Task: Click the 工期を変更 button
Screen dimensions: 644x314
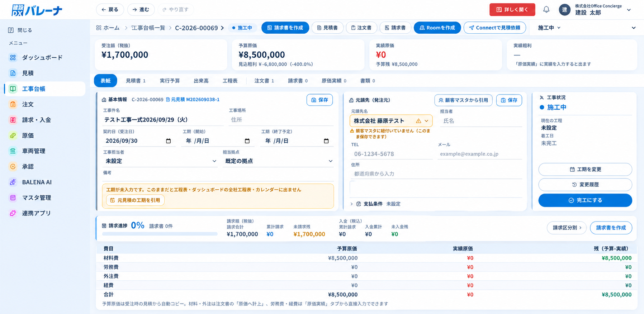Action: (585, 170)
